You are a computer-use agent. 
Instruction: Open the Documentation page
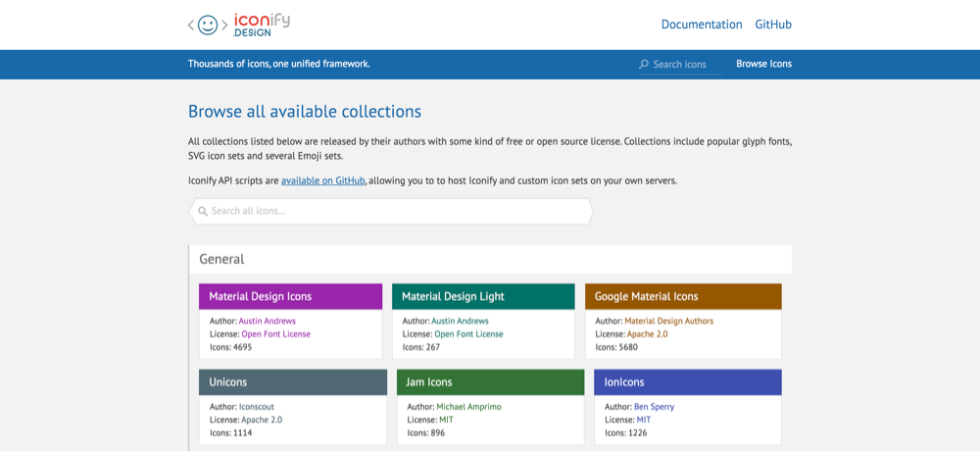(702, 25)
